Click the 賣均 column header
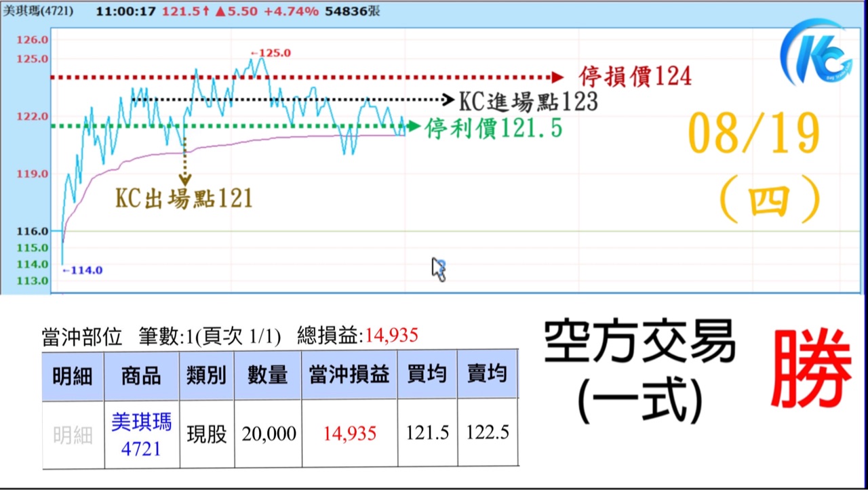 [487, 375]
